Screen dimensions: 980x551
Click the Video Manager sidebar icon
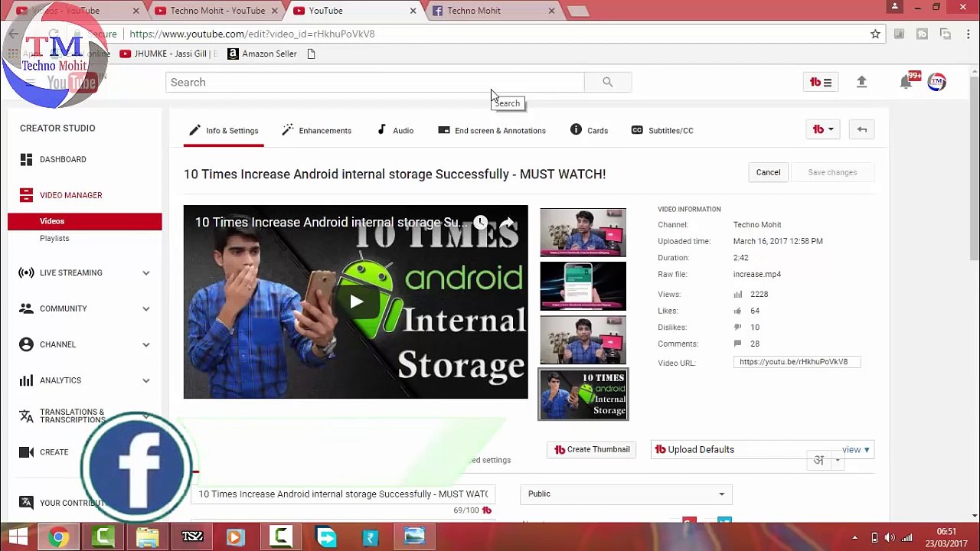pyautogui.click(x=26, y=195)
